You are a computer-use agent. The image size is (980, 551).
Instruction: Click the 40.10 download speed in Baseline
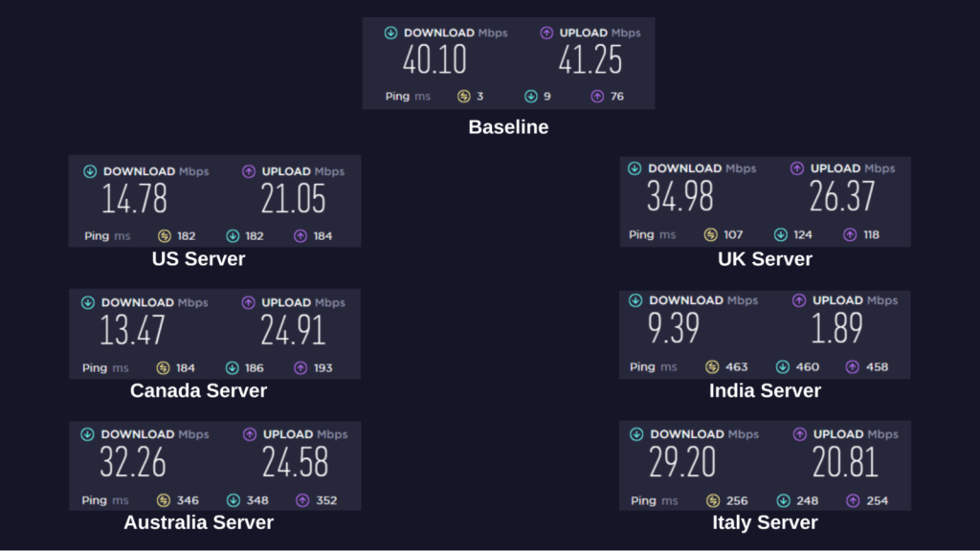coord(434,62)
